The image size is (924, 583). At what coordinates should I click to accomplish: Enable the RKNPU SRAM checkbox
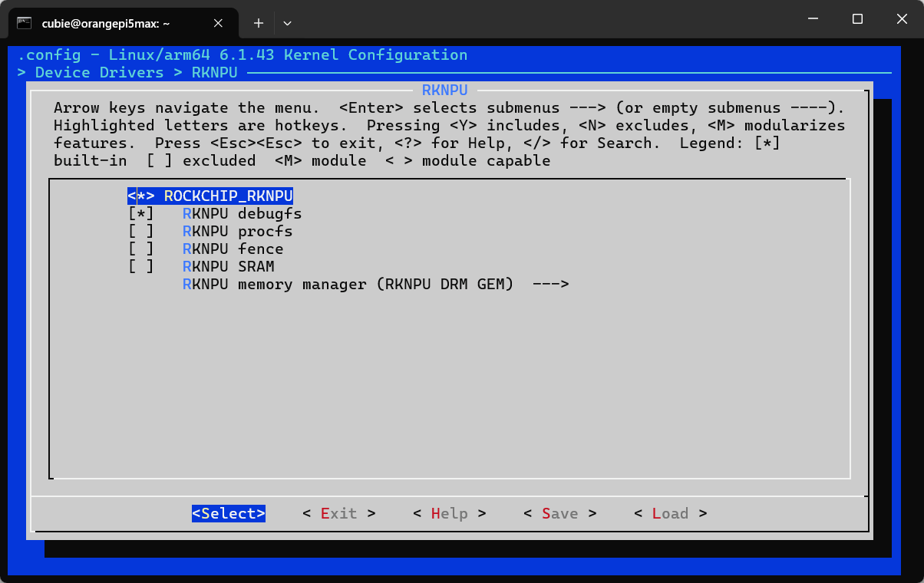pos(141,267)
